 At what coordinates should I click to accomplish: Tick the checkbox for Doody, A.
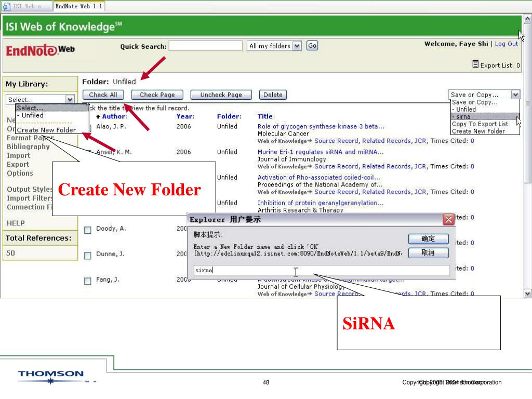point(87,230)
